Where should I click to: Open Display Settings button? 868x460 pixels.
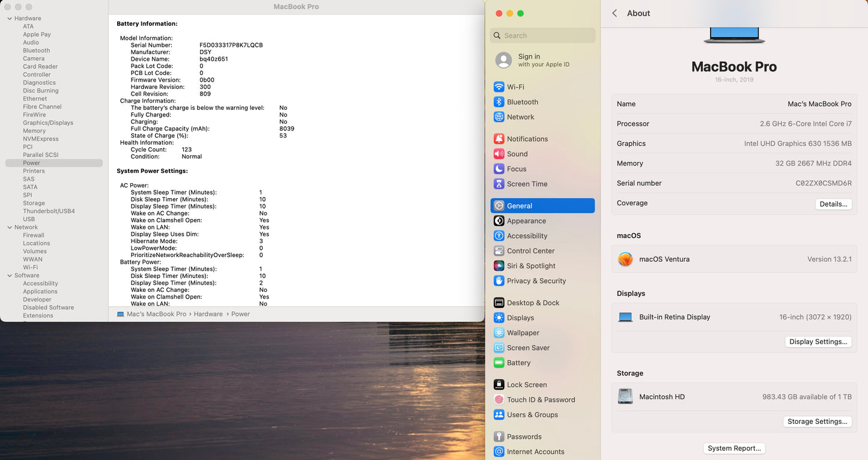pos(818,342)
